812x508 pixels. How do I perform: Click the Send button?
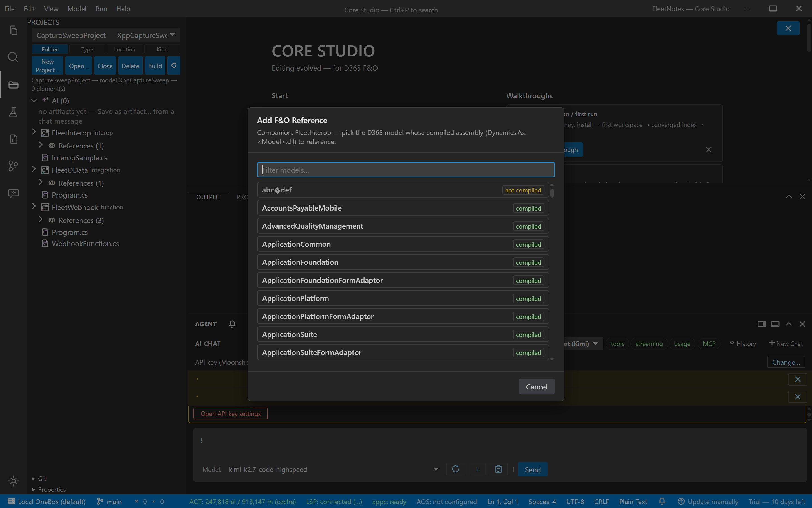533,469
